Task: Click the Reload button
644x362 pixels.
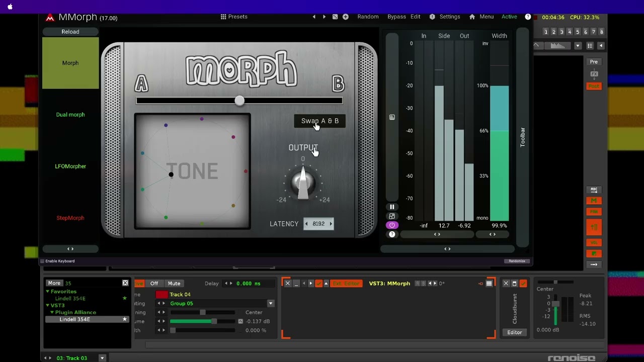Action: point(70,32)
